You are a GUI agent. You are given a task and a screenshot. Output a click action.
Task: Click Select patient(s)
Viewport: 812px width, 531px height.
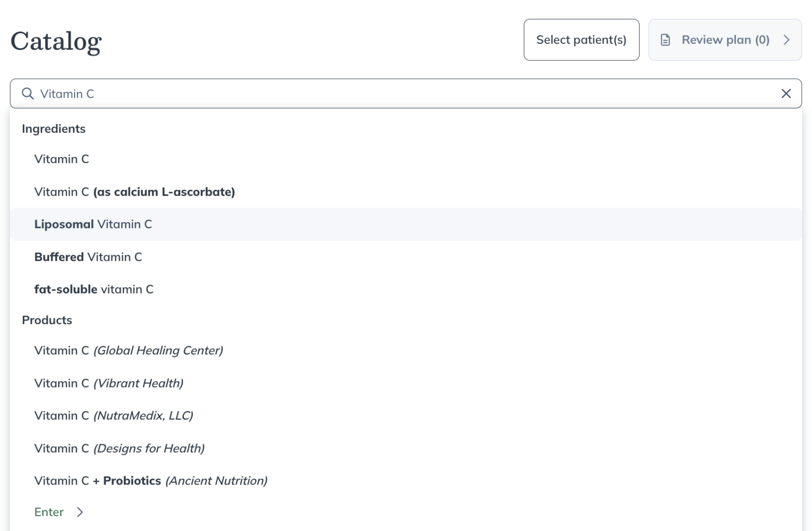click(582, 40)
